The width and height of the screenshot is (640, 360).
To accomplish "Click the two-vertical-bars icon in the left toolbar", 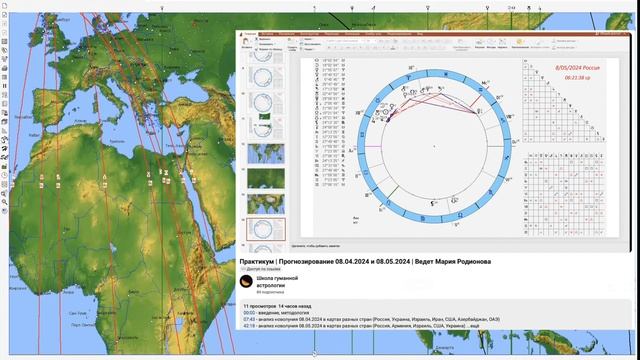I will pos(5,86).
